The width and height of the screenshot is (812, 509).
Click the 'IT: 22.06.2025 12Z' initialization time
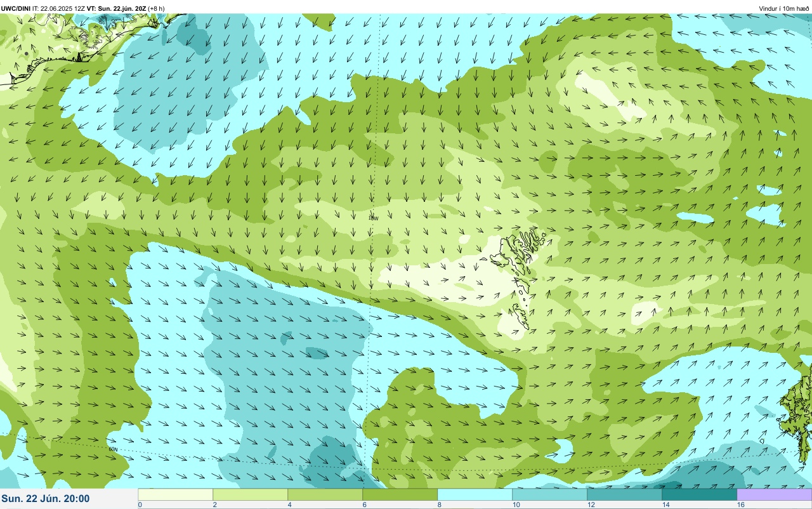58,8
